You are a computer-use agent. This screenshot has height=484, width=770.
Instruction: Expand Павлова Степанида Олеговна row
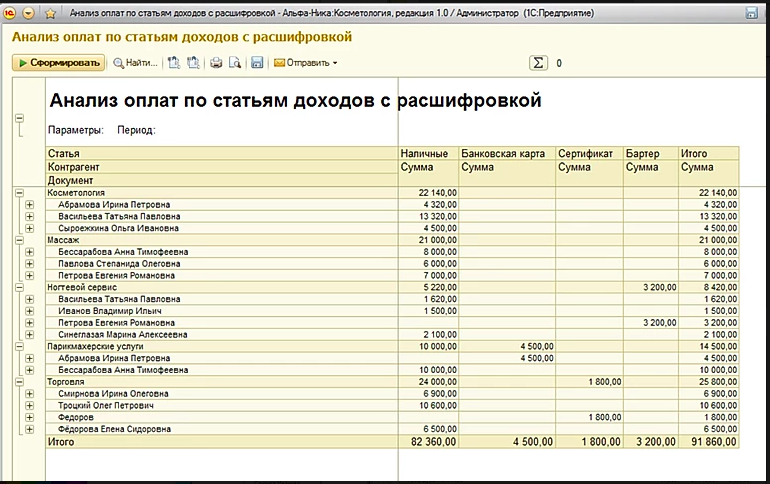29,264
